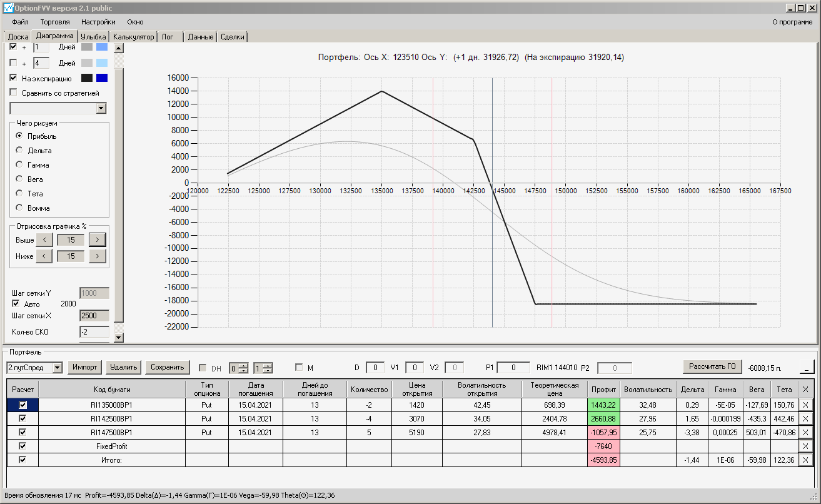Open the strategy comparison dropdown

[101, 109]
